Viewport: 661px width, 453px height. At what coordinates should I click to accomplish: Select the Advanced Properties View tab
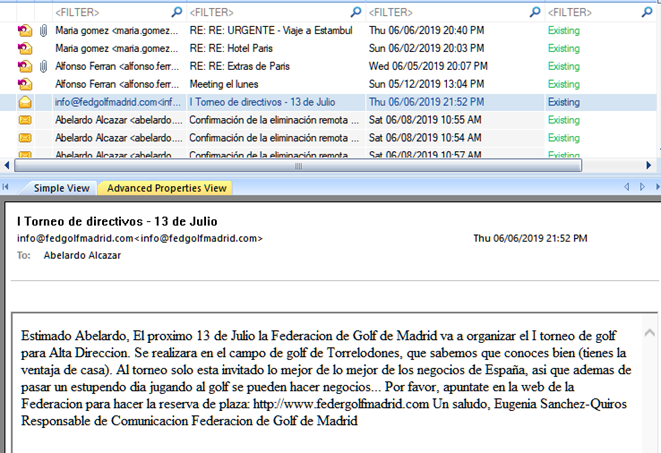[x=167, y=188]
